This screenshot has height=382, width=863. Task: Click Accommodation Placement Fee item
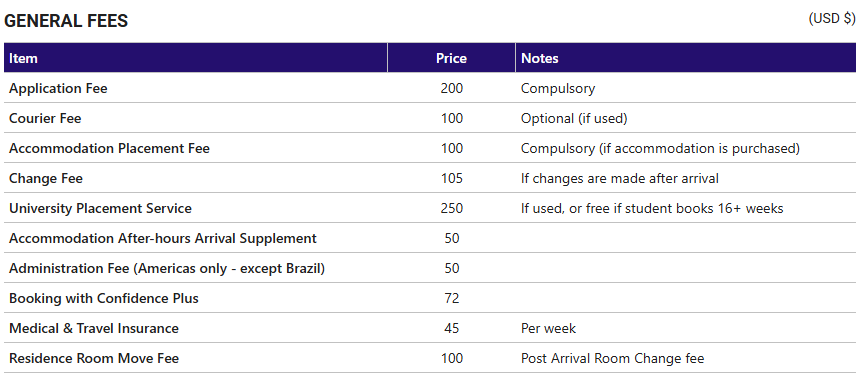tap(110, 148)
